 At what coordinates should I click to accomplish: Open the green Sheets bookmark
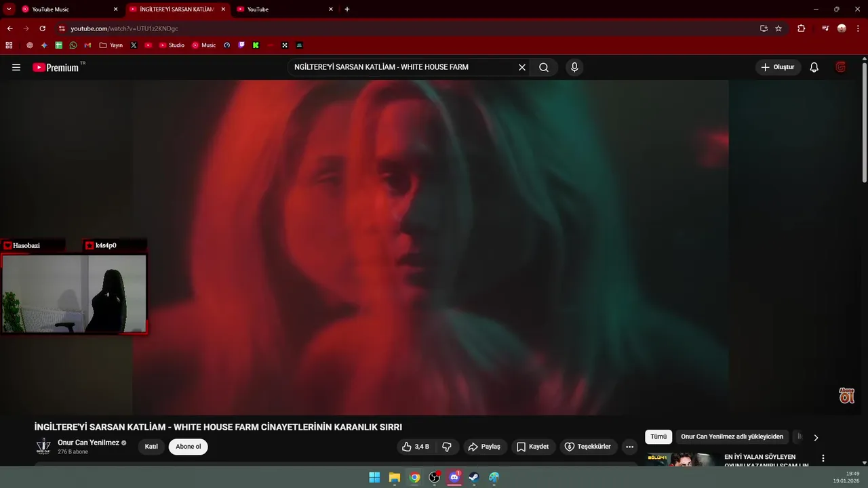[x=59, y=45]
